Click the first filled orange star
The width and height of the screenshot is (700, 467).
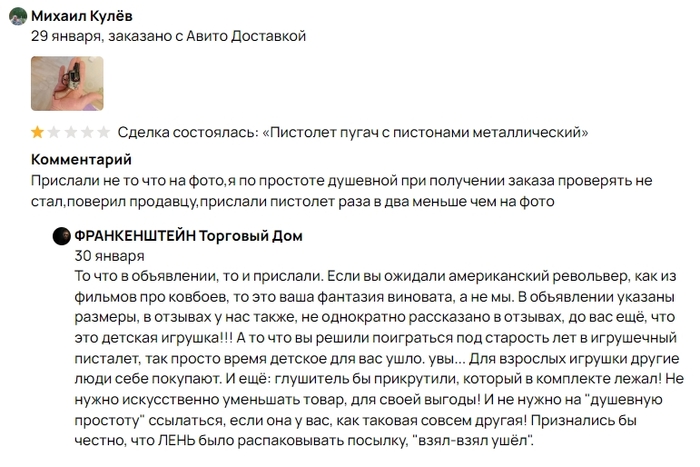(x=38, y=132)
